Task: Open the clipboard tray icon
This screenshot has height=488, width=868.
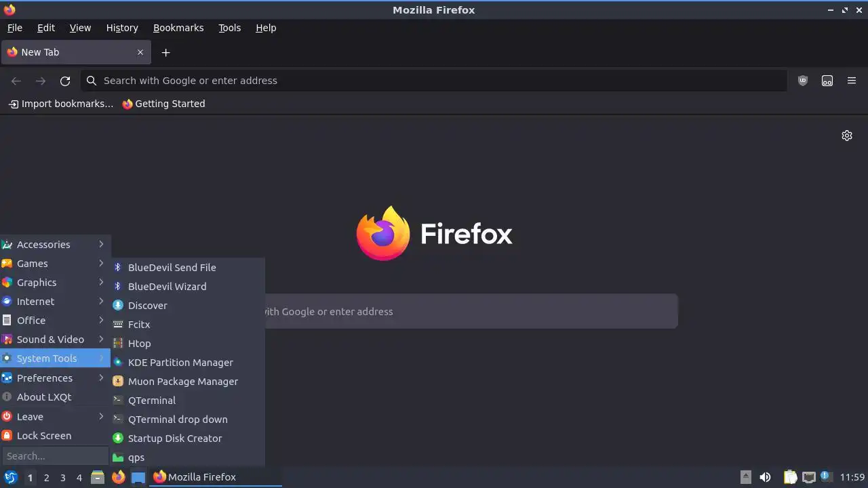Action: click(x=790, y=477)
